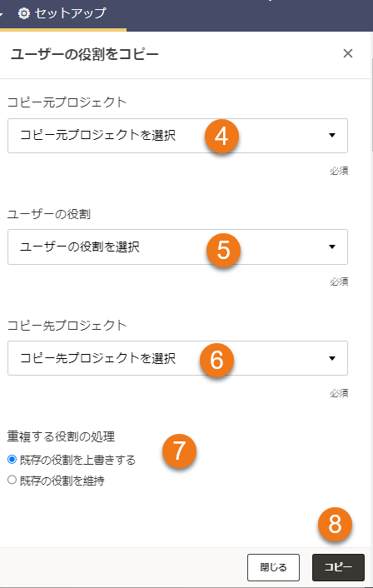373x588 pixels.
Task: Click orange step marker 8
Action: [x=335, y=524]
